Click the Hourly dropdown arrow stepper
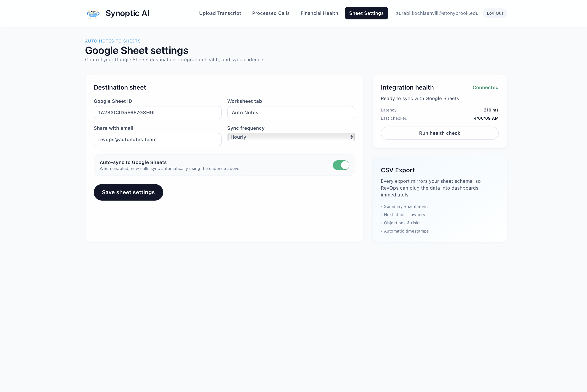This screenshot has height=392, width=587. pyautogui.click(x=351, y=137)
